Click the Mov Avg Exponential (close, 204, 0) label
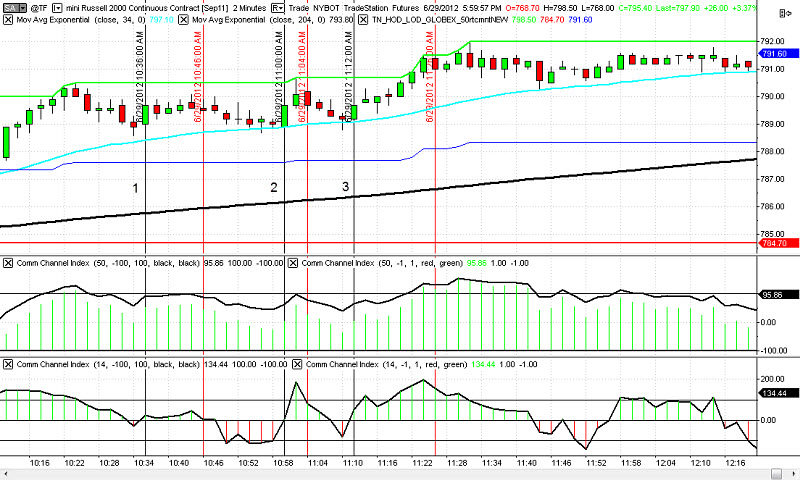800x480 pixels. click(259, 20)
